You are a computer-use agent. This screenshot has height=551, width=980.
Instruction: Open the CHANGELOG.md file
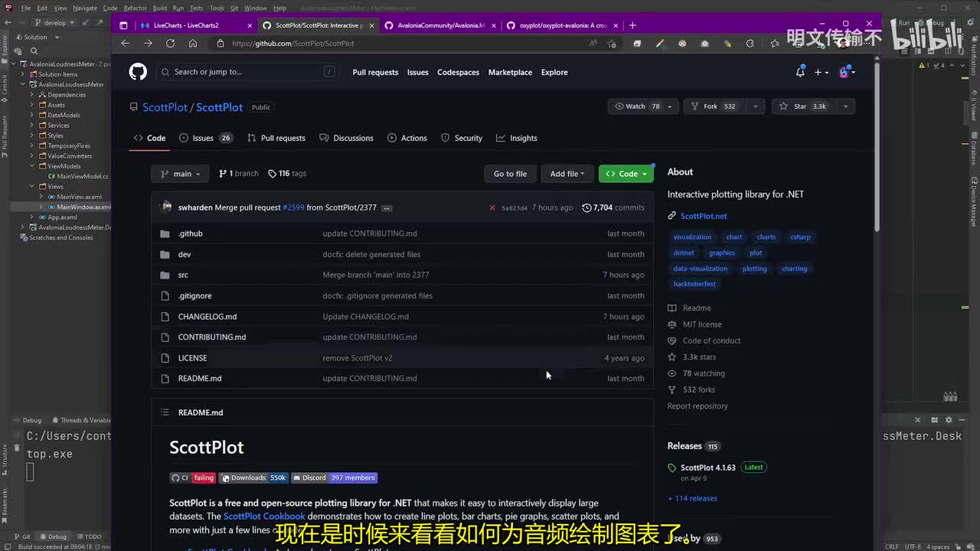(x=207, y=317)
